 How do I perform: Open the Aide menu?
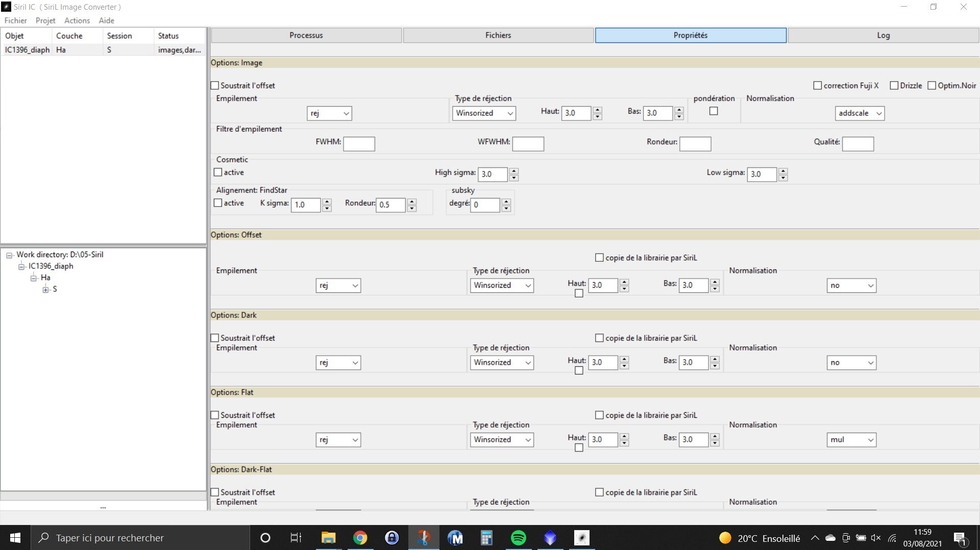pos(107,20)
